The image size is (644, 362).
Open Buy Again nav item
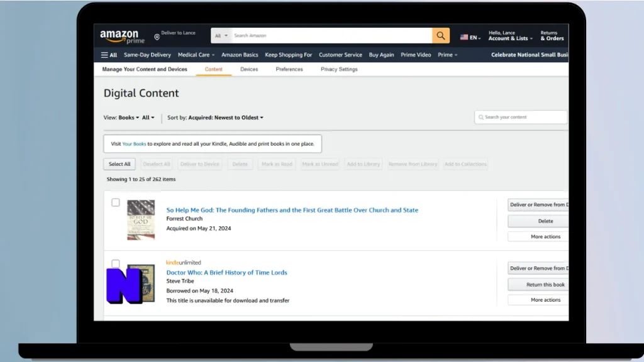pyautogui.click(x=381, y=55)
